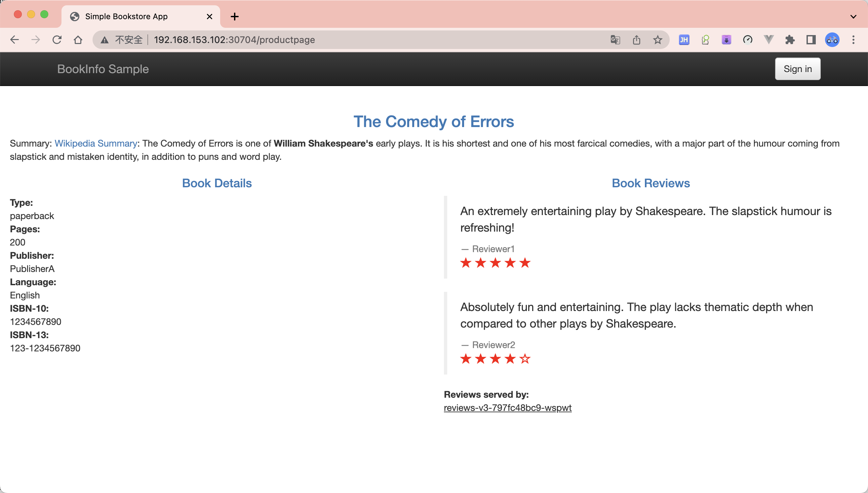Expand the tab search chevron
Screen dimensions: 868x493
pyautogui.click(x=853, y=16)
